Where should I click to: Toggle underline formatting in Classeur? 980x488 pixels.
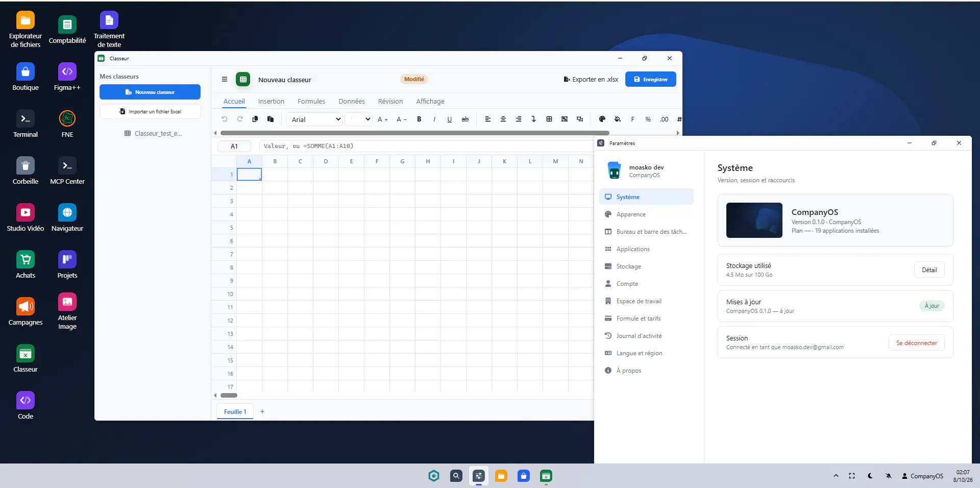450,119
